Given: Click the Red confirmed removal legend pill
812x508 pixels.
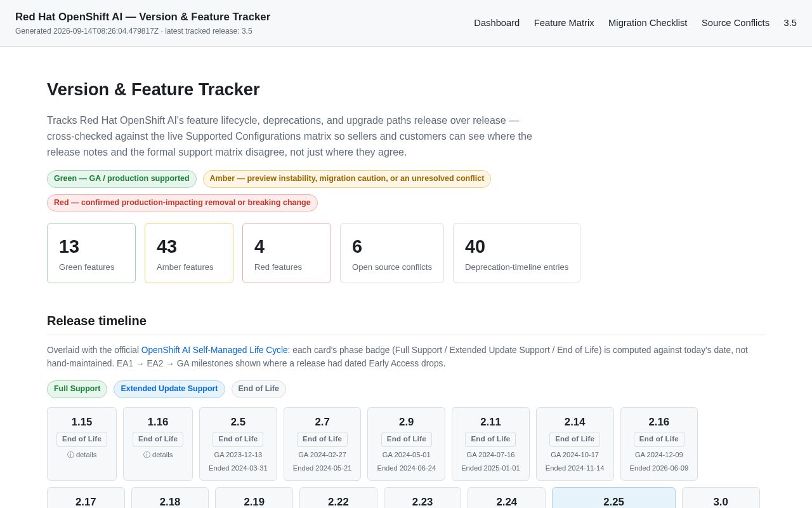Looking at the screenshot, I should pyautogui.click(x=182, y=203).
